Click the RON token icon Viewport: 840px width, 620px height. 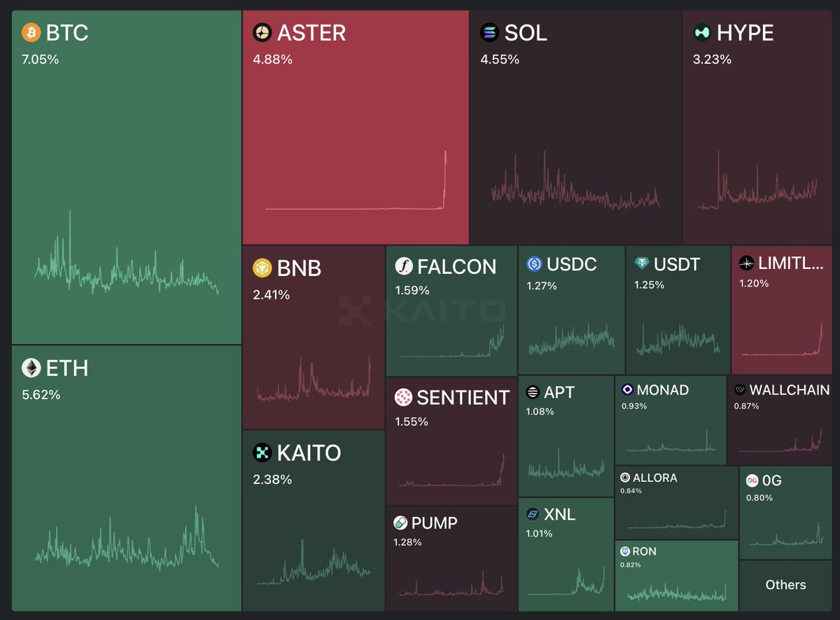pyautogui.click(x=625, y=551)
